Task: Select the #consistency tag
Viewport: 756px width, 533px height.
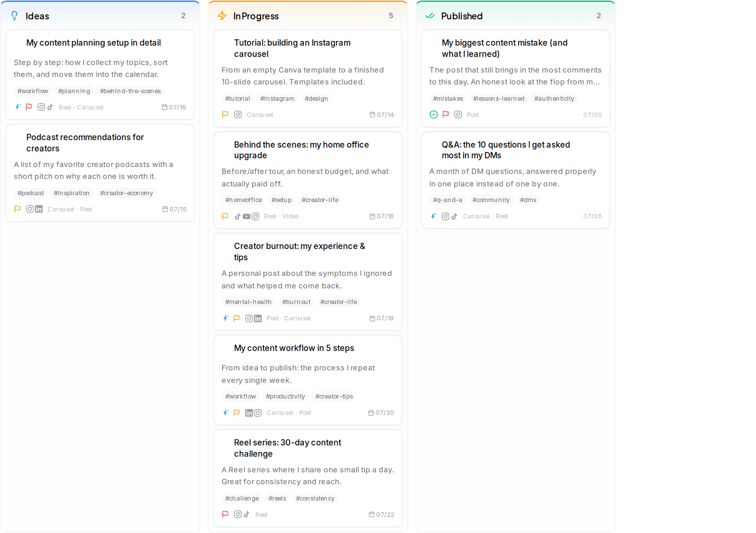Action: 315,498
